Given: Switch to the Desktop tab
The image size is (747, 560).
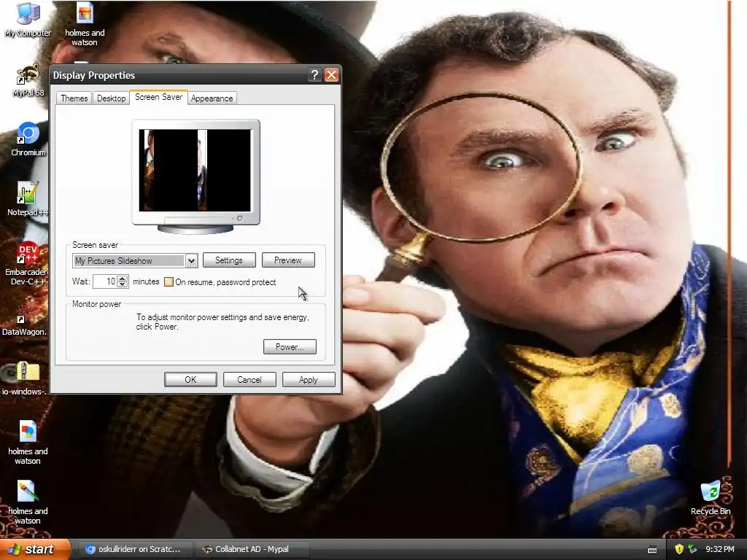Looking at the screenshot, I should point(111,98).
